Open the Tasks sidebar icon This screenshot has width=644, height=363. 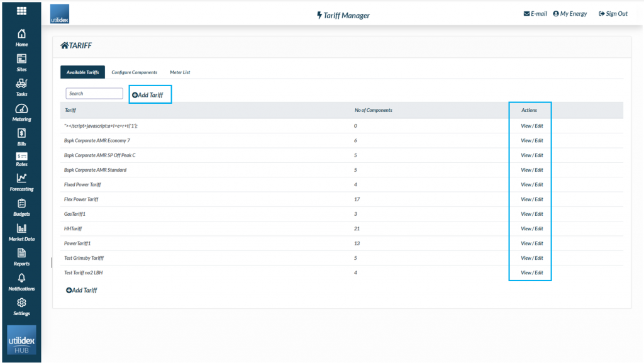click(21, 87)
